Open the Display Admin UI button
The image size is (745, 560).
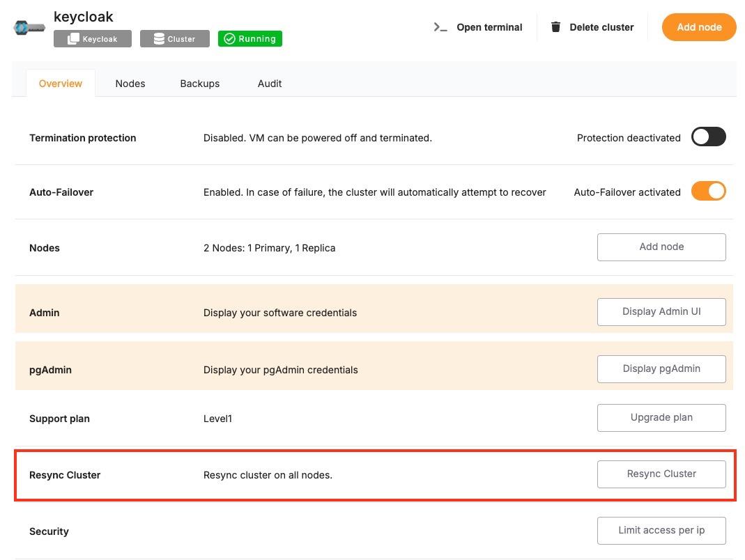point(661,312)
